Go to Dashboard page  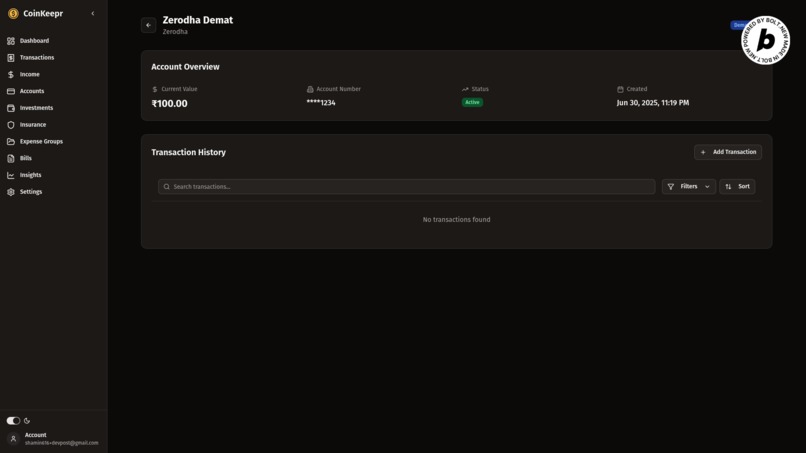(x=34, y=41)
